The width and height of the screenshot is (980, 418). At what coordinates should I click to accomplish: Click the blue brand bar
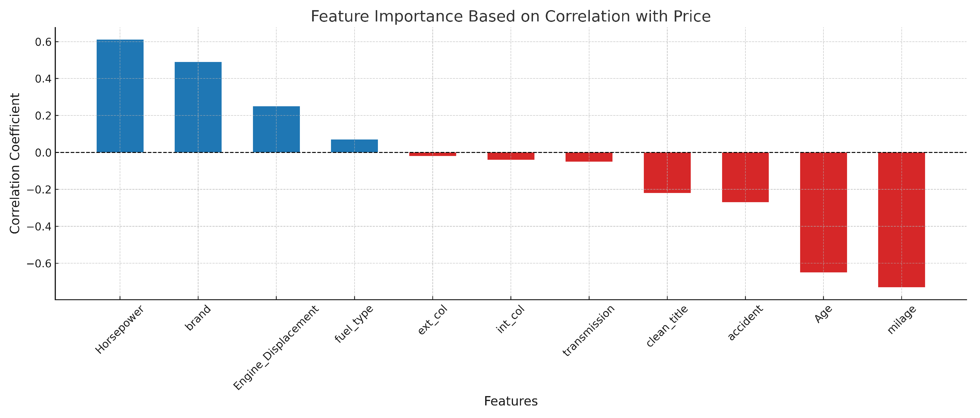[198, 107]
